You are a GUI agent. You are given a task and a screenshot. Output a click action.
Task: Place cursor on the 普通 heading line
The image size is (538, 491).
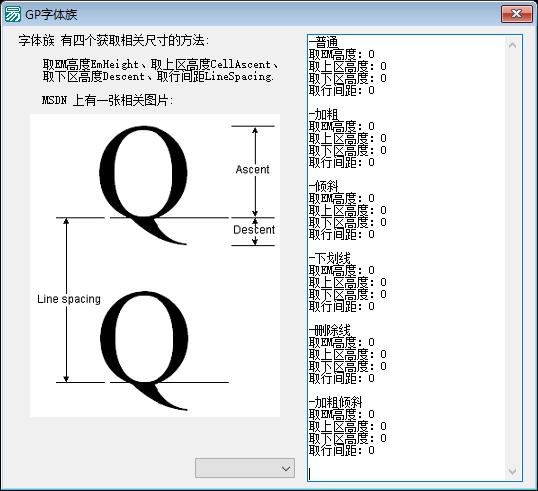point(324,43)
